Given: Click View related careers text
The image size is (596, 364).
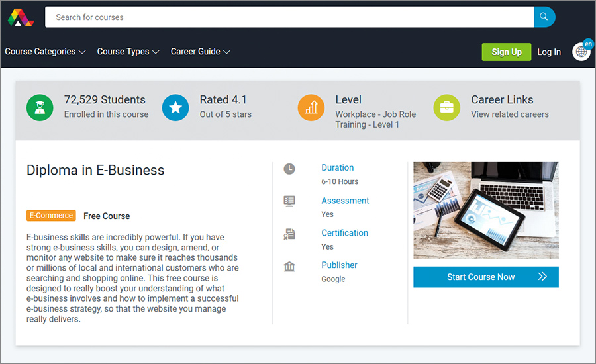Looking at the screenshot, I should [510, 114].
